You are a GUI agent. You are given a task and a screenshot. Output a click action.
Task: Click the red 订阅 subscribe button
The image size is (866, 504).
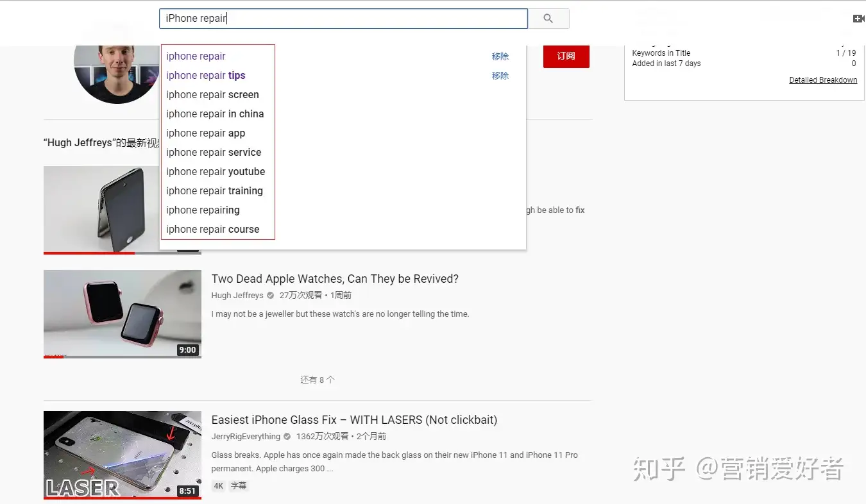coord(566,56)
